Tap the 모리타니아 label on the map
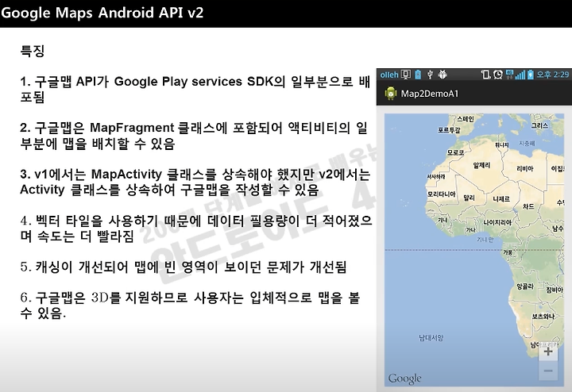Viewport: 572px width, 392px height. (442, 194)
